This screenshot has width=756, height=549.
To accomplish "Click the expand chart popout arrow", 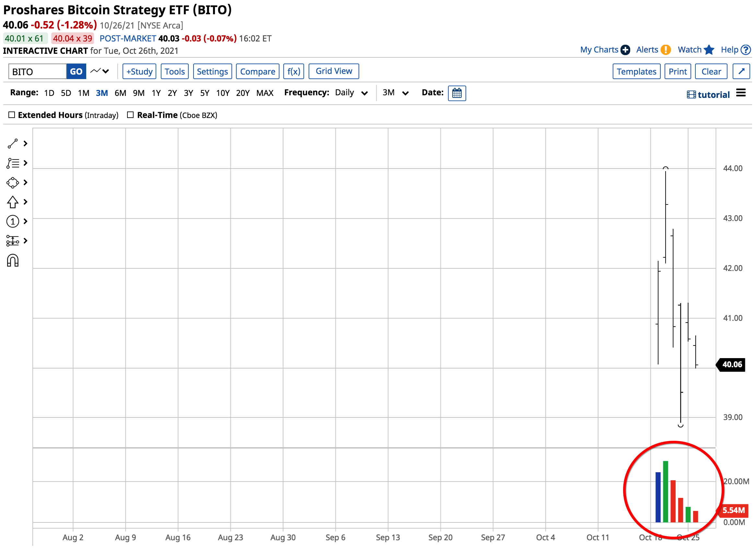I will pyautogui.click(x=741, y=72).
